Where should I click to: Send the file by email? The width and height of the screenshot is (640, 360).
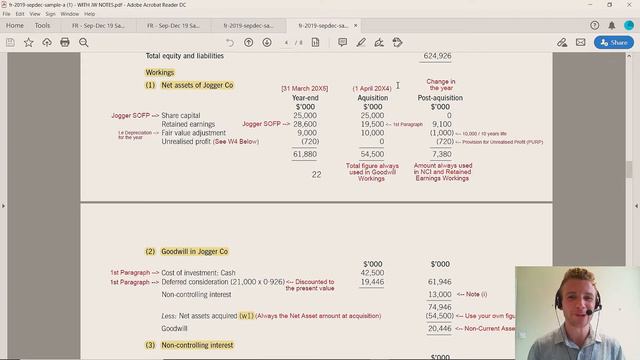click(580, 42)
